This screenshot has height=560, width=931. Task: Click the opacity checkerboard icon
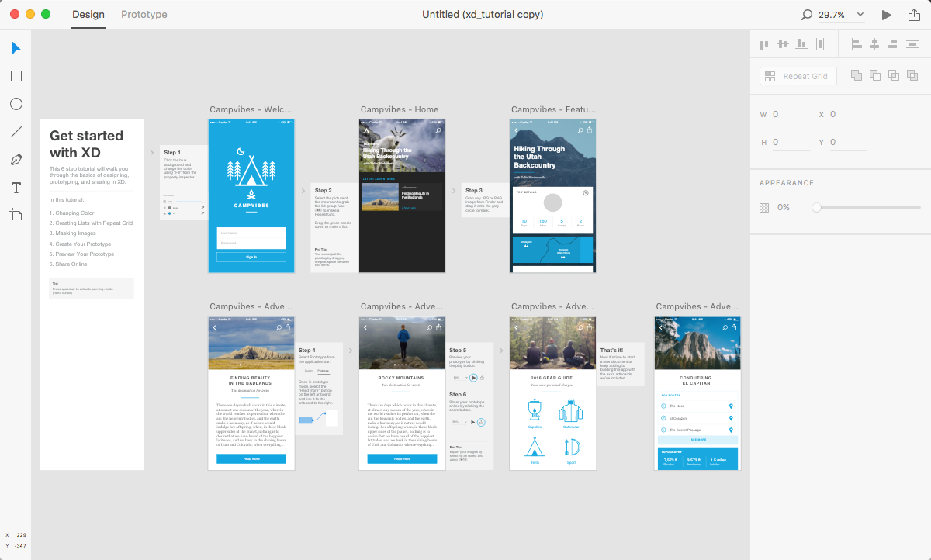tap(764, 208)
